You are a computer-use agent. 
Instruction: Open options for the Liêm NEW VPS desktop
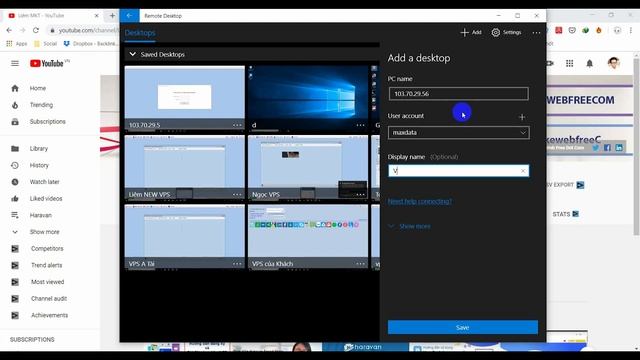[x=237, y=194]
